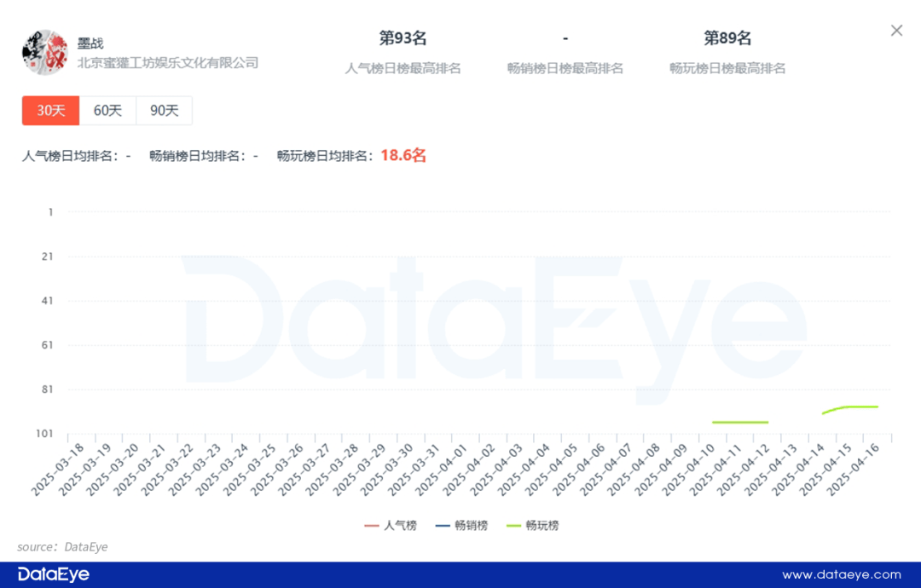Click the 第93名 popularity rank value
Screen dimensions: 921x588
tap(403, 38)
